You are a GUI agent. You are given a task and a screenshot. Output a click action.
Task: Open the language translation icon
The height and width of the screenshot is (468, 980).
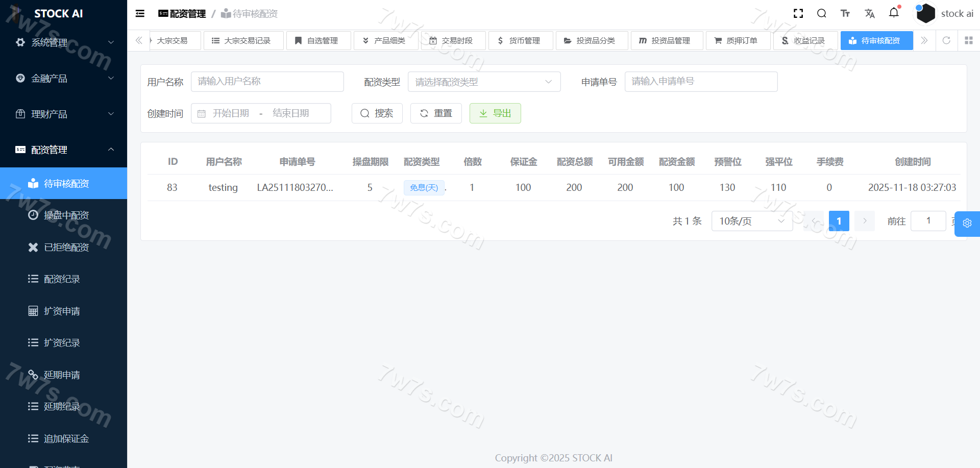[870, 14]
